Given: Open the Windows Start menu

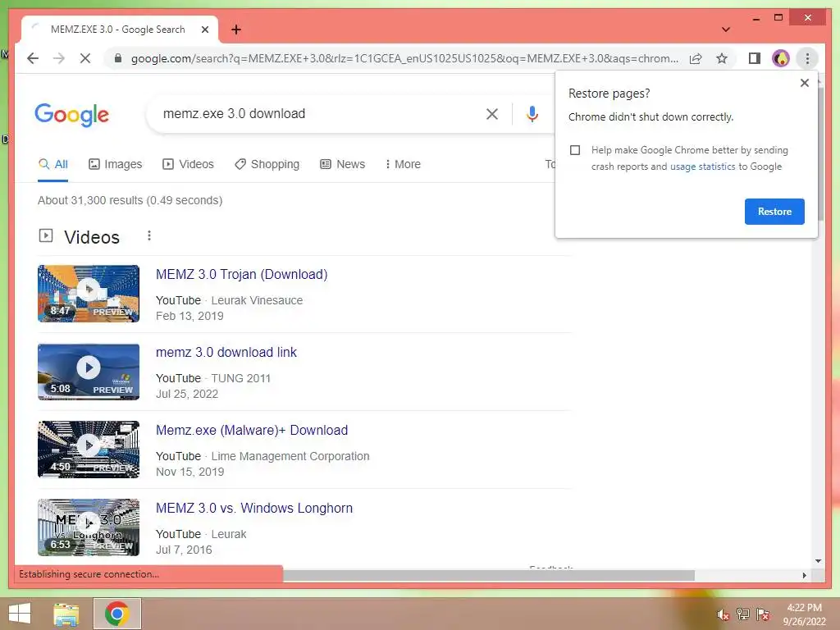Looking at the screenshot, I should click(20, 614).
